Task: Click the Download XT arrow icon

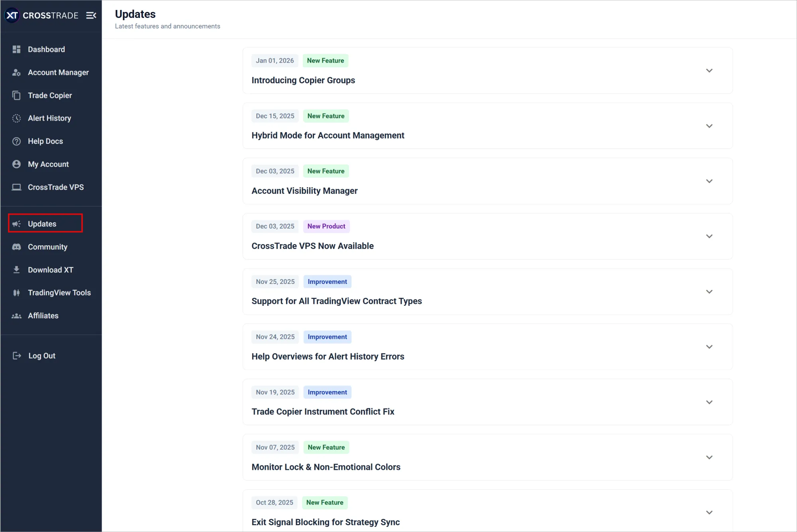Action: 16,270
